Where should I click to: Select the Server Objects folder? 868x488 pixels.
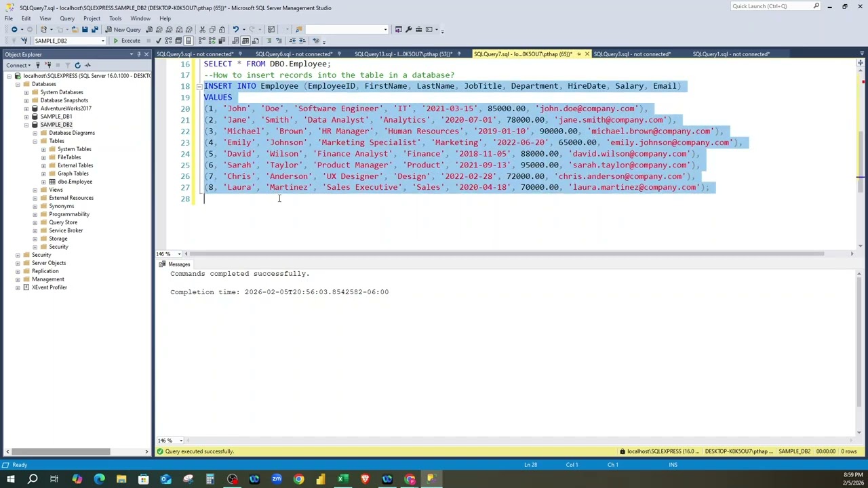pos(48,263)
